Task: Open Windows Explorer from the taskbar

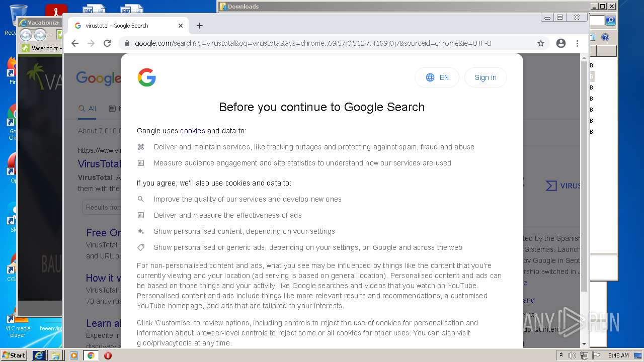Action: pyautogui.click(x=56, y=355)
